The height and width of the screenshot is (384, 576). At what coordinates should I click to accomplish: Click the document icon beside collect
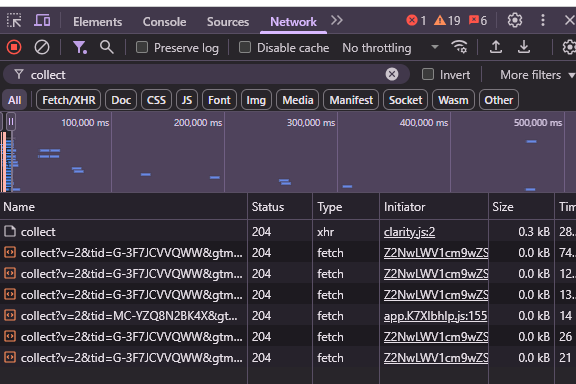(10, 231)
